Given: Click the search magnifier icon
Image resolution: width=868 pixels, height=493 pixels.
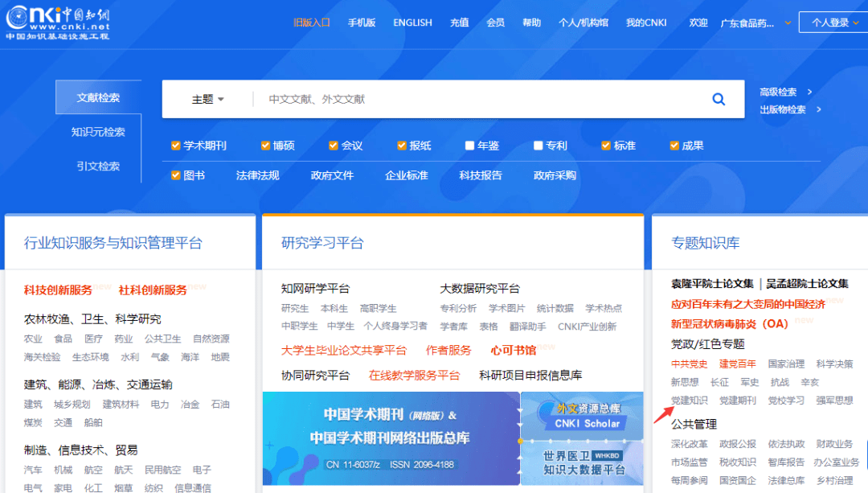Looking at the screenshot, I should pos(719,99).
